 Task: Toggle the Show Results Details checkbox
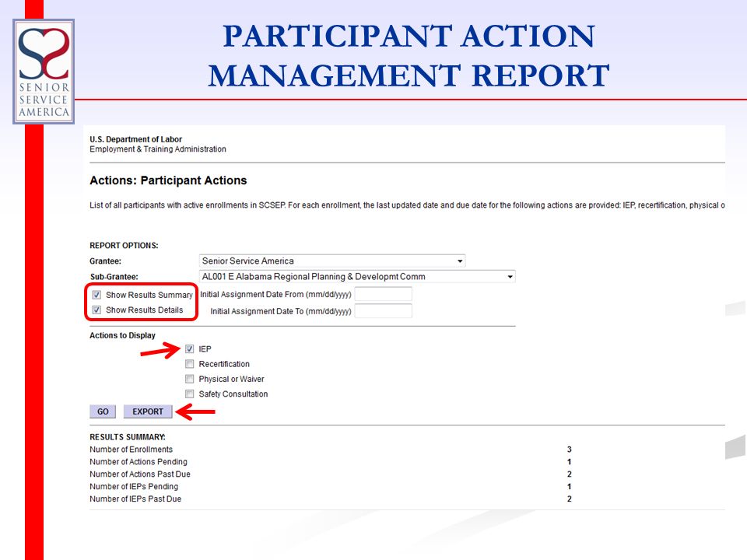click(96, 310)
